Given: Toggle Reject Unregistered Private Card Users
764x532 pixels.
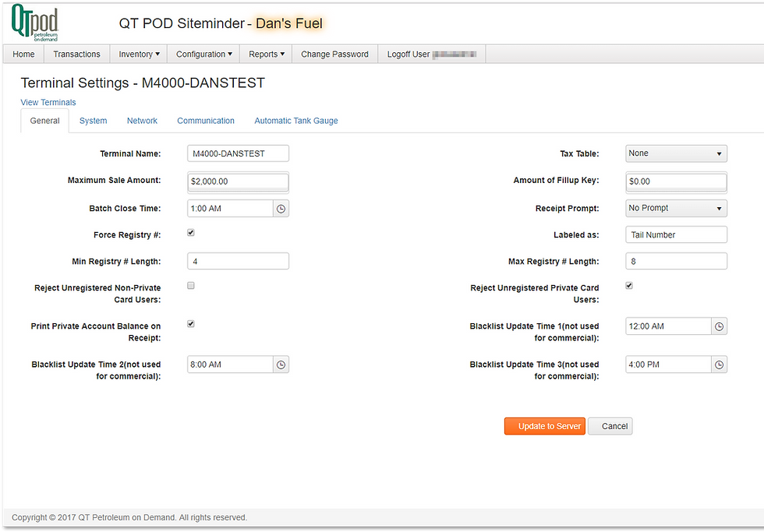Looking at the screenshot, I should (629, 286).
